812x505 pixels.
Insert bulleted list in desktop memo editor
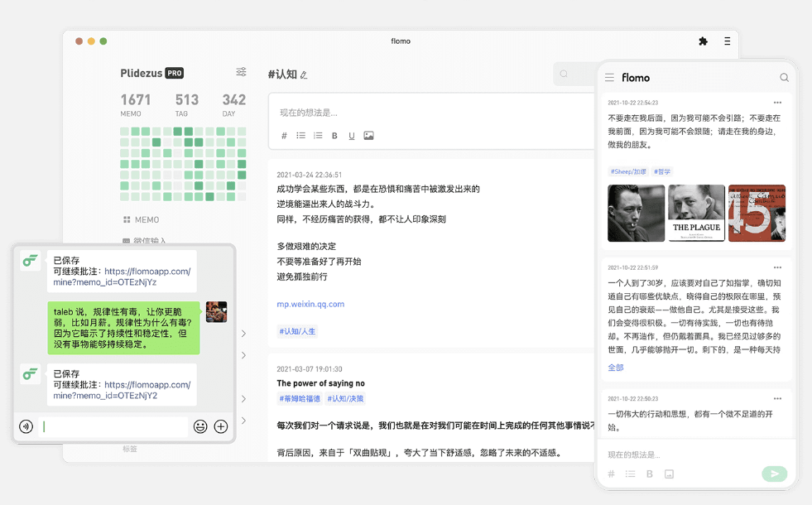[x=300, y=136]
